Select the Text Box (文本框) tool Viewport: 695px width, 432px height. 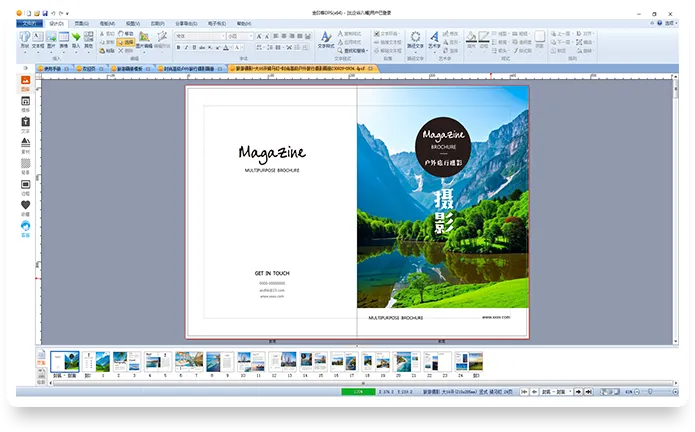(37, 40)
